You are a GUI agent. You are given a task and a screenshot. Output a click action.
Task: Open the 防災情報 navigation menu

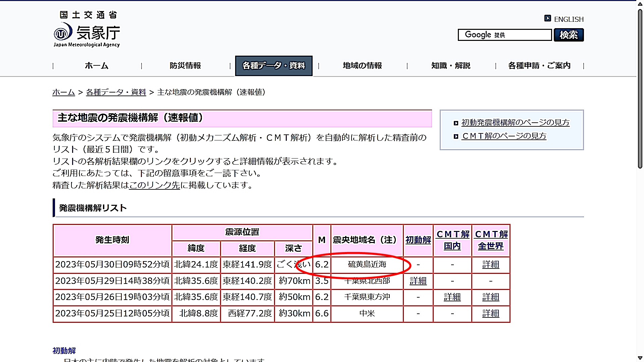click(185, 66)
